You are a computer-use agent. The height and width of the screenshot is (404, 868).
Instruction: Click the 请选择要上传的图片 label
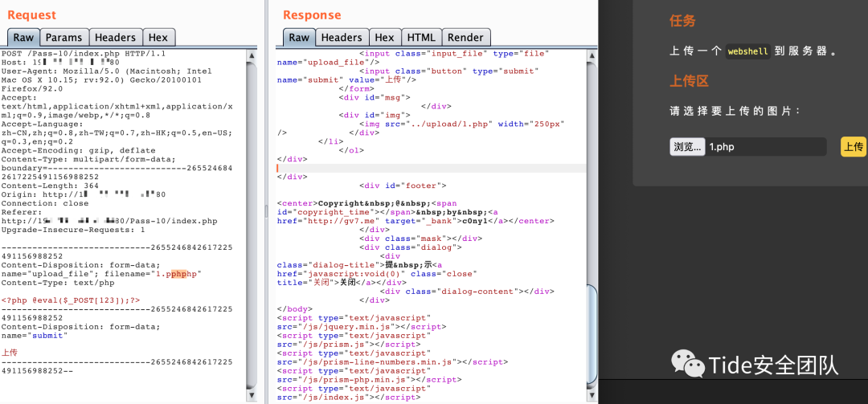tap(735, 111)
